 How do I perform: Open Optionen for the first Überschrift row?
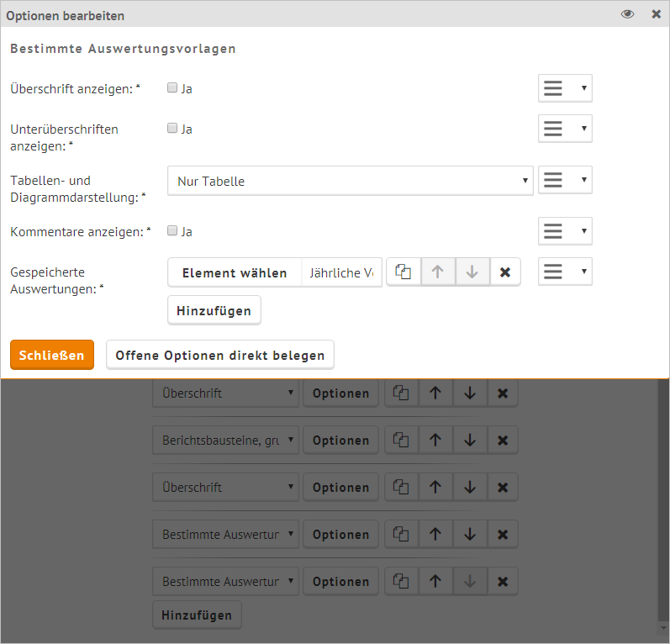(x=340, y=393)
